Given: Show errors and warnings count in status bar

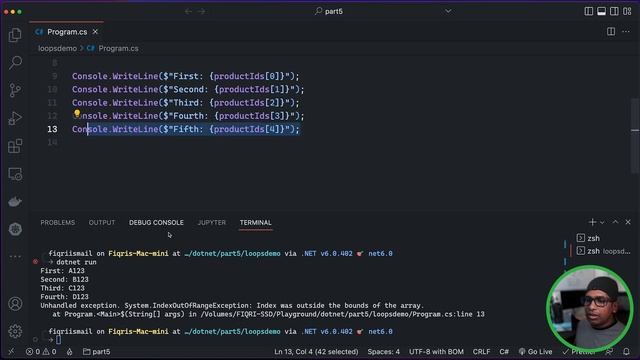Looking at the screenshot, I should point(41,351).
